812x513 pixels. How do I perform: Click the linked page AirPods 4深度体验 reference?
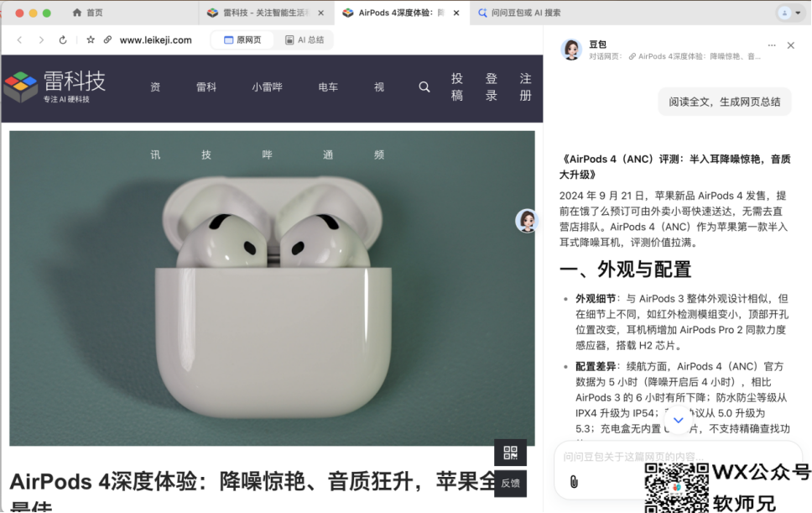695,56
